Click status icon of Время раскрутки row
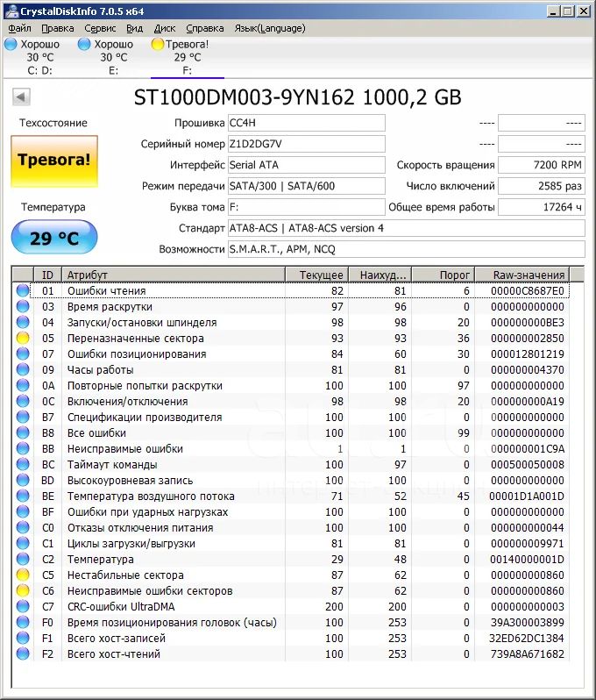This screenshot has width=596, height=700. (x=23, y=306)
